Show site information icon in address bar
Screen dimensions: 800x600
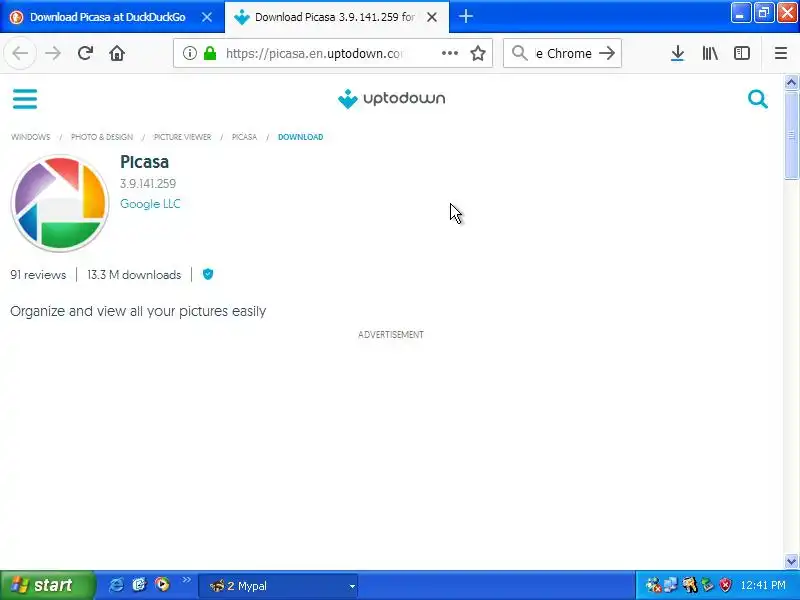point(190,53)
